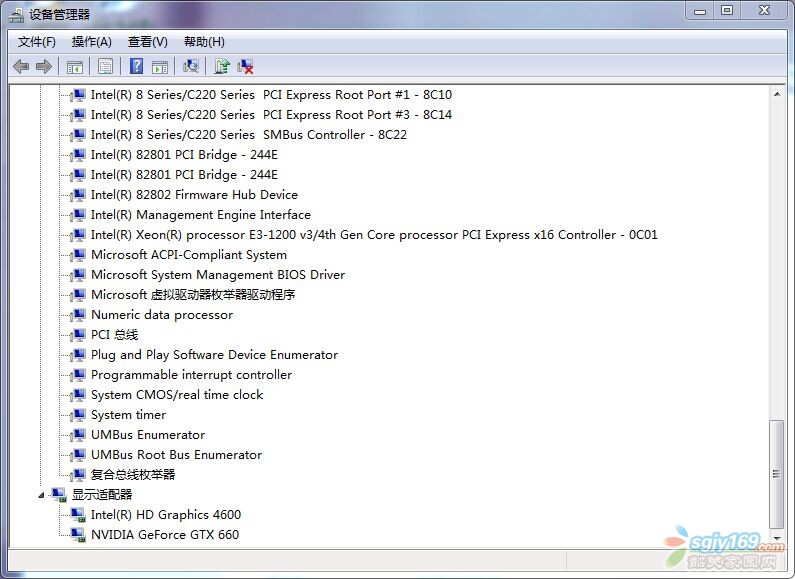This screenshot has height=579, width=795.
Task: Click the vertical scrollbar thumb
Action: [x=777, y=475]
